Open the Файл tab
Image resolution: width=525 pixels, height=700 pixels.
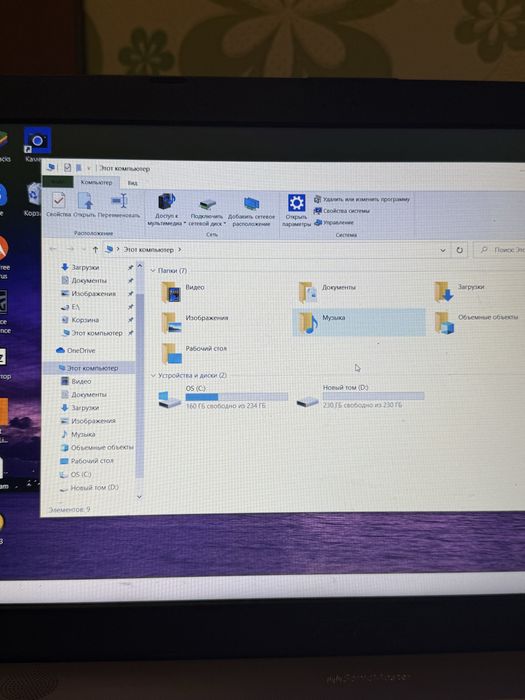coord(58,182)
